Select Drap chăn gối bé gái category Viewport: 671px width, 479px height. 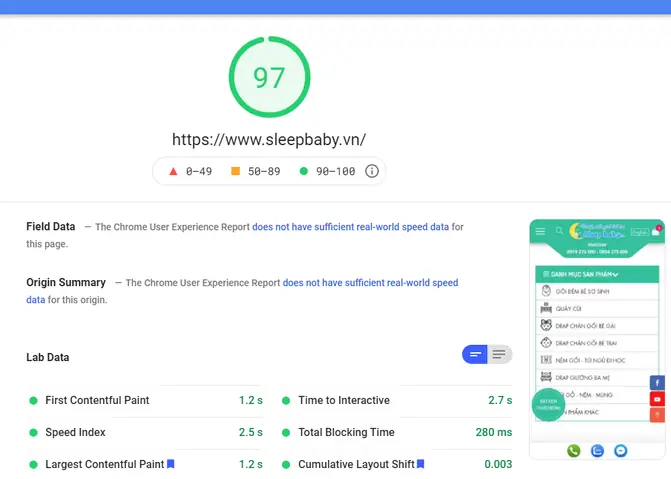[x=597, y=326]
